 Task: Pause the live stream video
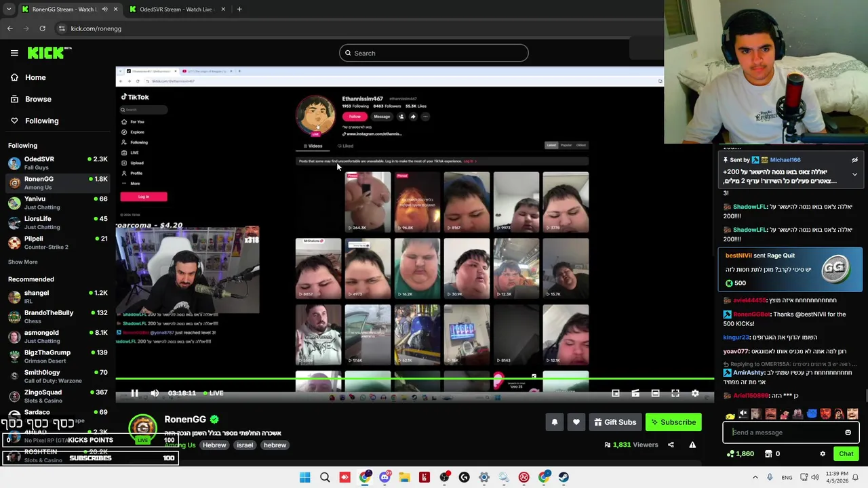click(134, 393)
